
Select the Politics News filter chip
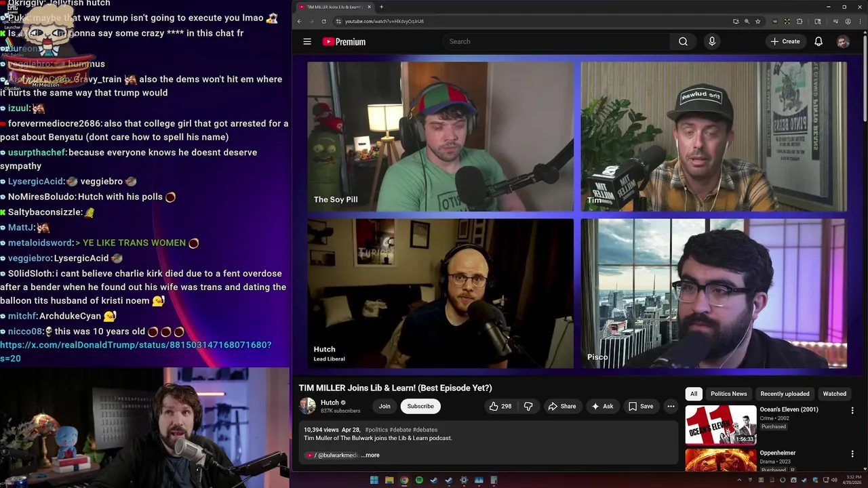click(728, 394)
